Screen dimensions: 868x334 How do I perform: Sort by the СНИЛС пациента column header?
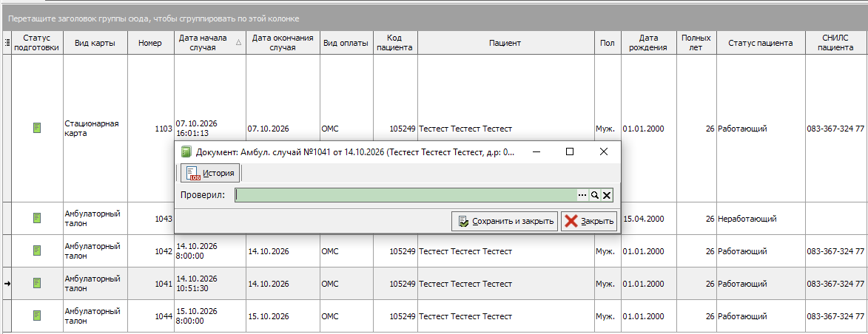(836, 43)
